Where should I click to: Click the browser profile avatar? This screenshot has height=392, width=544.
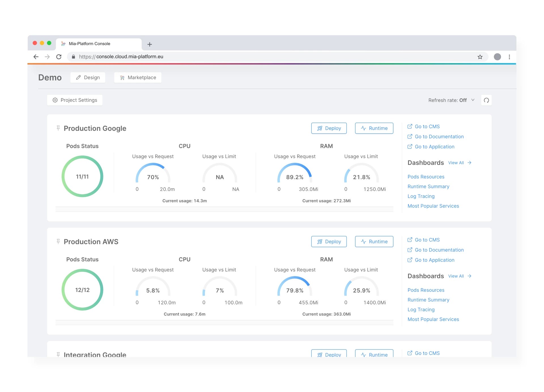click(x=497, y=57)
